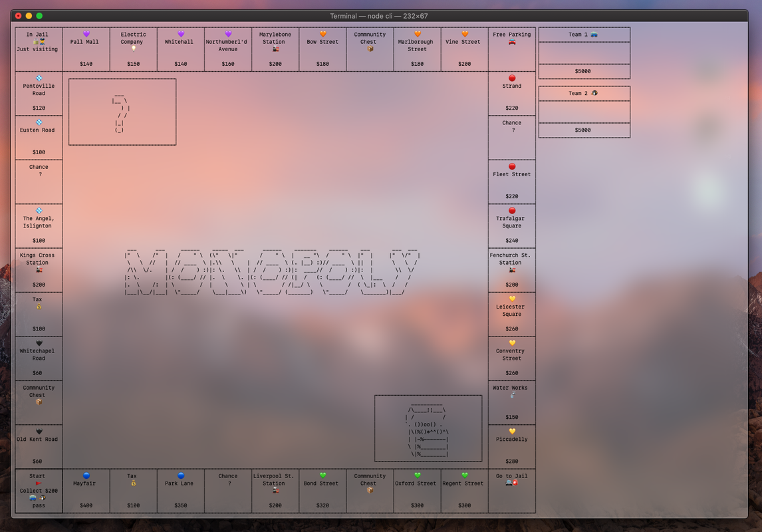Click train icon on Liverpool St. Station
Viewport: 762px width, 532px height.
[x=275, y=490]
